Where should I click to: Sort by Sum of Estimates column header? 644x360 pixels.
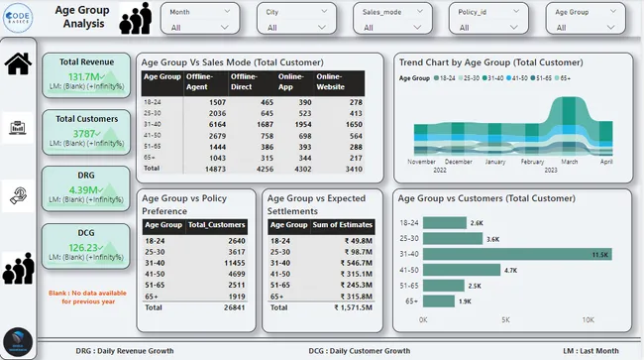(x=343, y=225)
